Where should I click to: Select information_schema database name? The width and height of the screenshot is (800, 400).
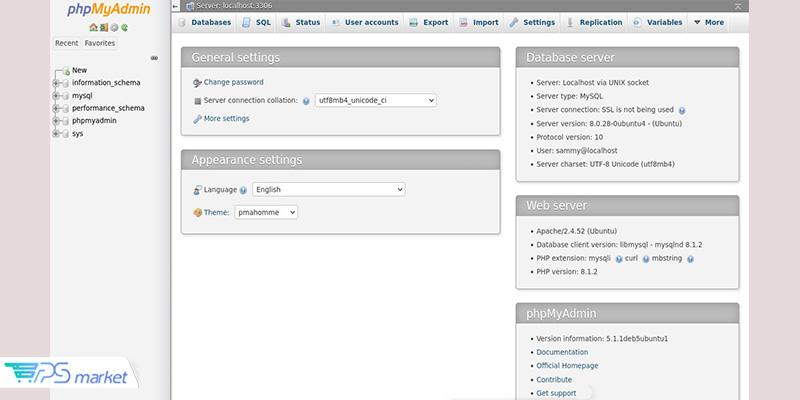click(106, 83)
